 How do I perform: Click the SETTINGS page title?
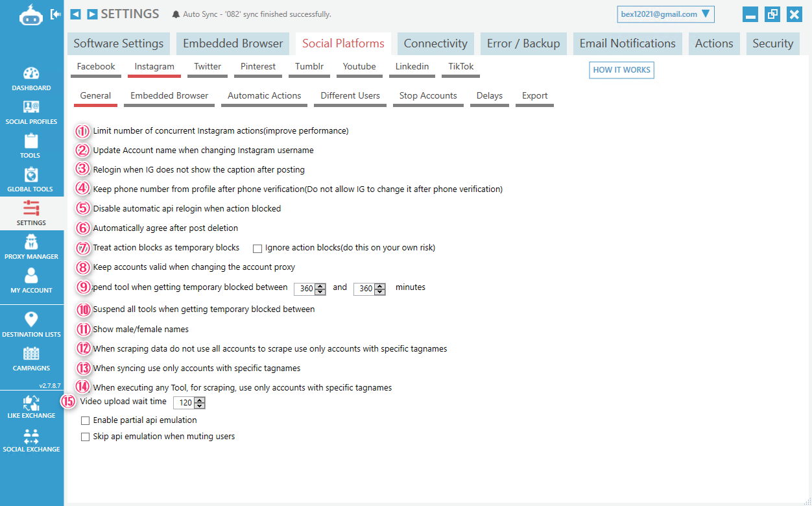tap(130, 14)
